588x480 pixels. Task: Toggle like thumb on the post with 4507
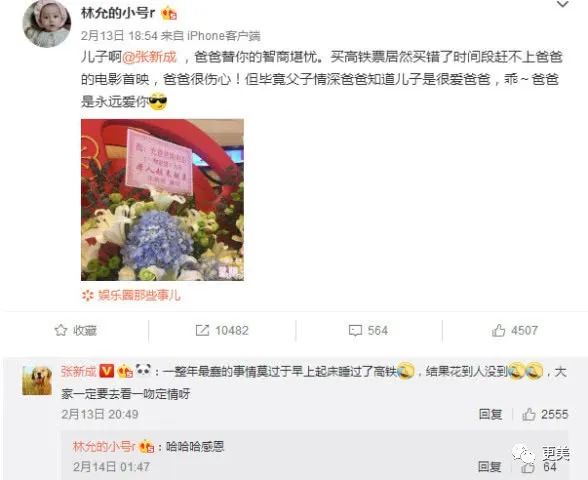498,330
